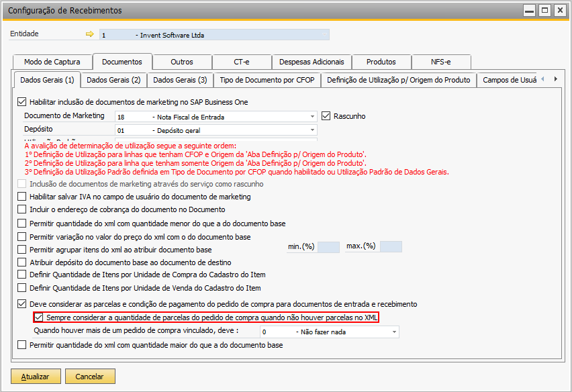Open the 'Não fazer nada' combo box

point(330,332)
